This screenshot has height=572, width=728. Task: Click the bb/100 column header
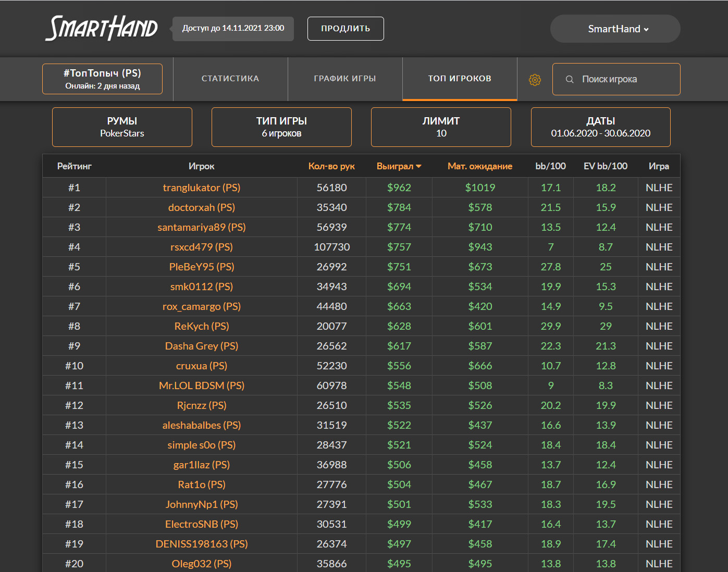coord(550,166)
